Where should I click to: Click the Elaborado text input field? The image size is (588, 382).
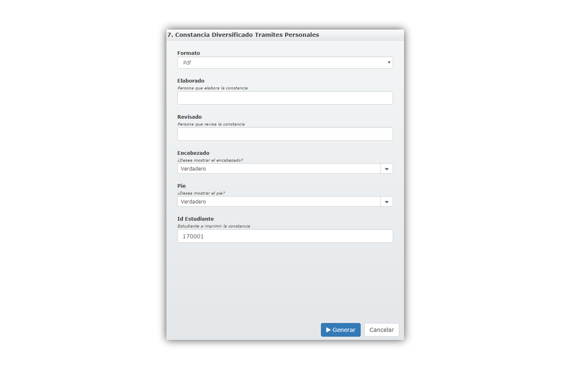(x=285, y=98)
